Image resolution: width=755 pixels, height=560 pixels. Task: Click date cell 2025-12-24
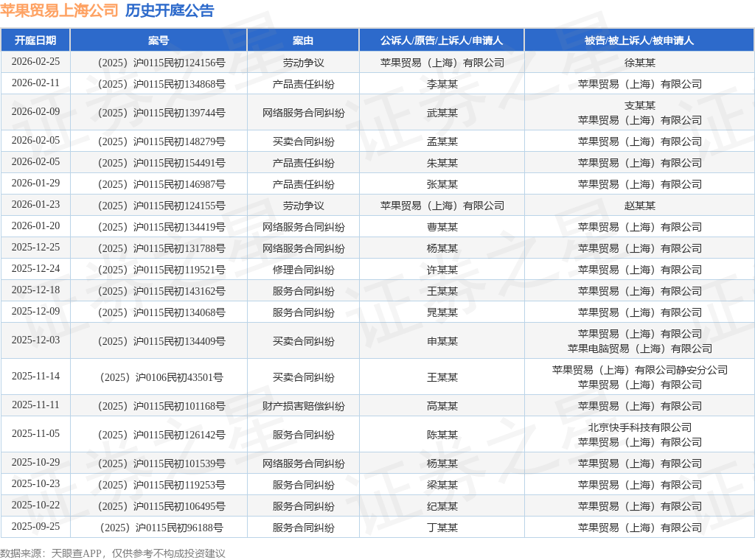pyautogui.click(x=35, y=268)
